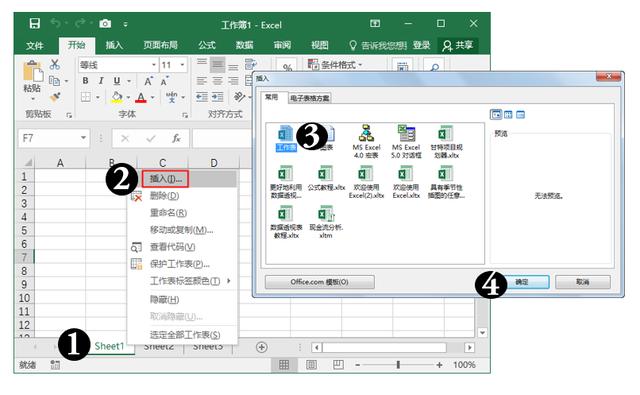Click the 粘贴 paste clipboard icon

click(33, 71)
